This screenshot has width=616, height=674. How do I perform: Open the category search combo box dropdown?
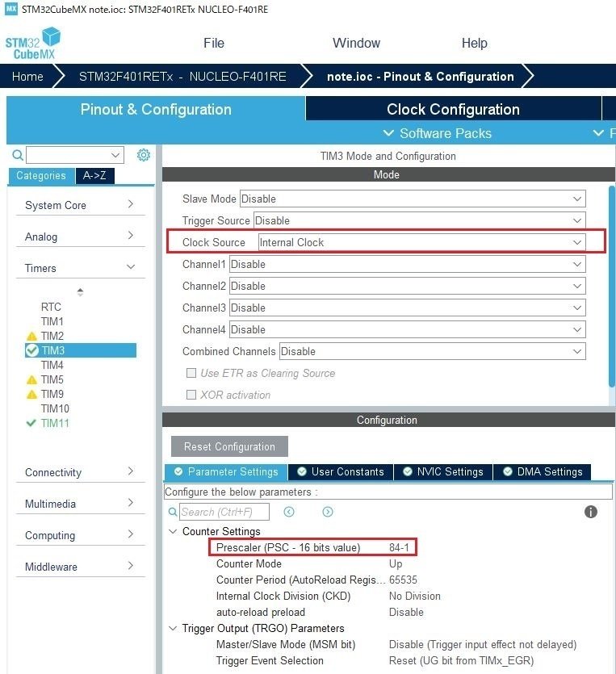[x=115, y=155]
